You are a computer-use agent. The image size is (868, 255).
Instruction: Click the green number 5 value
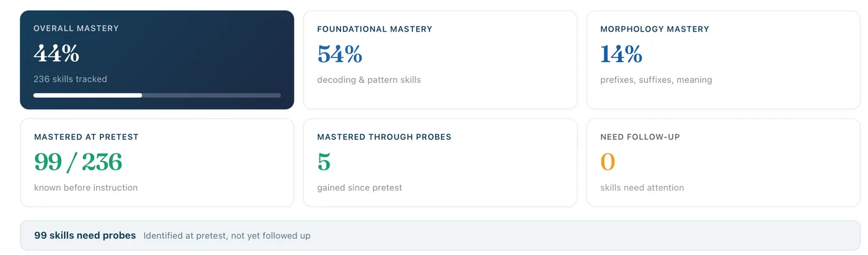point(324,162)
